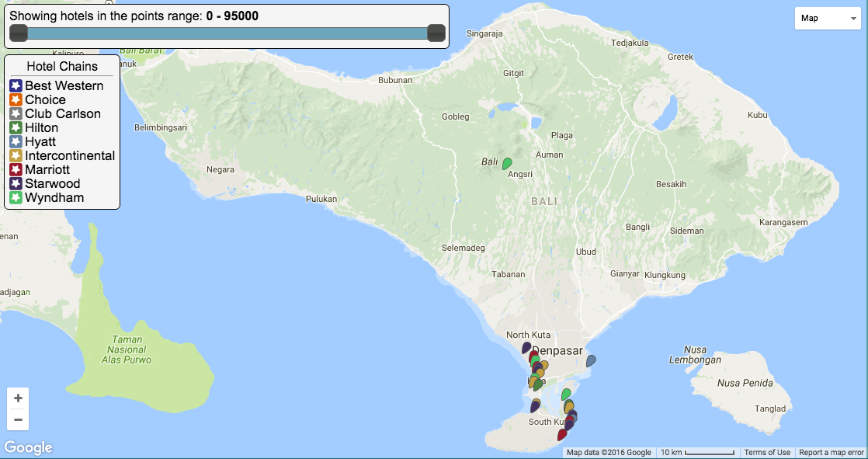Viewport: 868px width, 459px height.
Task: Click the Negara town label
Action: click(x=220, y=169)
